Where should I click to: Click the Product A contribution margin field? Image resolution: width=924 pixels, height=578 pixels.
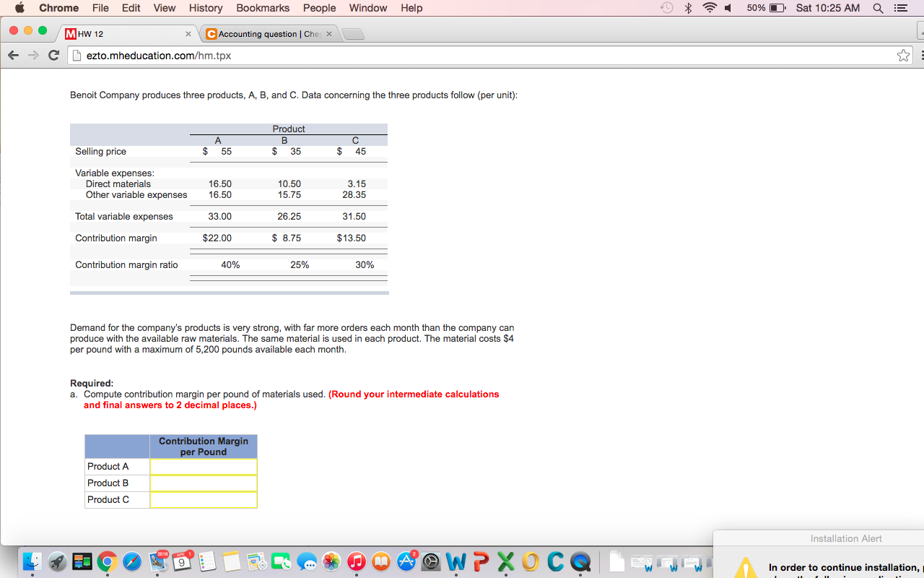click(204, 467)
